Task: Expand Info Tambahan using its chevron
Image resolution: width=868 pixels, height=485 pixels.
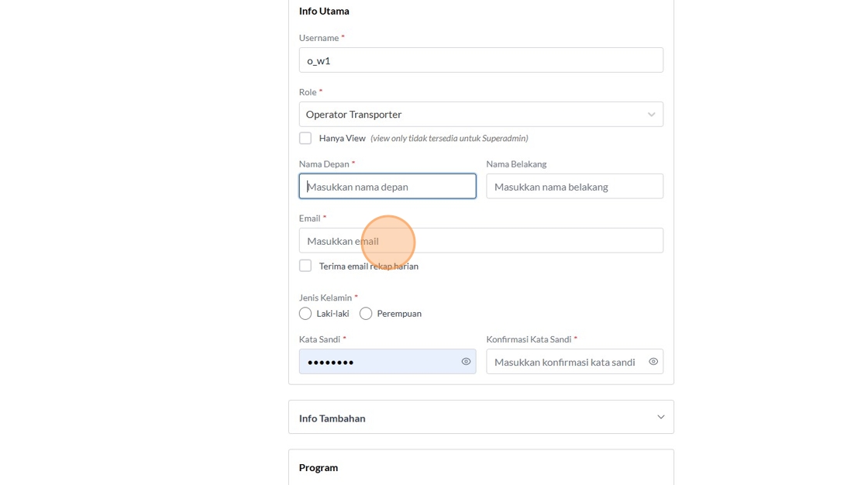Action: pos(660,417)
